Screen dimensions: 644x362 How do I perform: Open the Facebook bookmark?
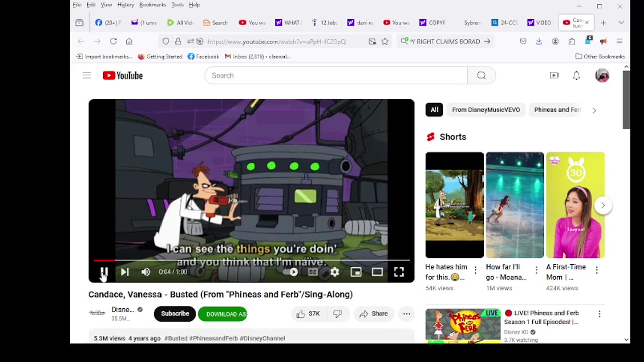pos(203,56)
